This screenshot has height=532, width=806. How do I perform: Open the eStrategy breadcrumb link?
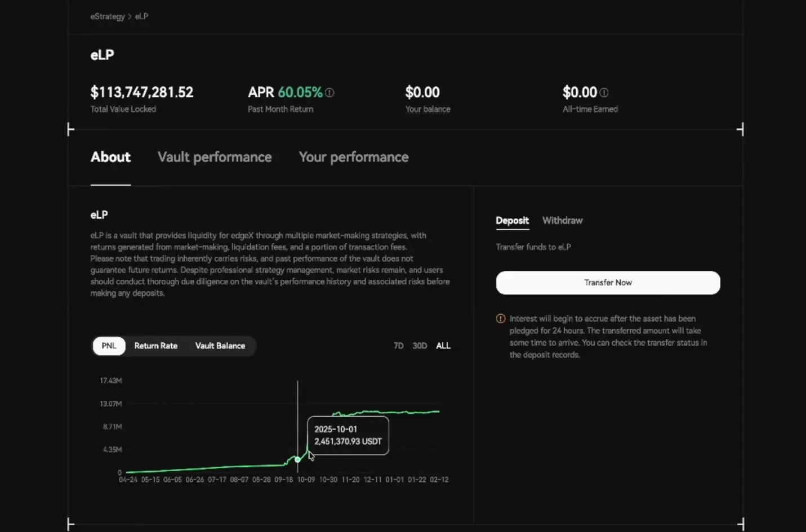pos(108,16)
